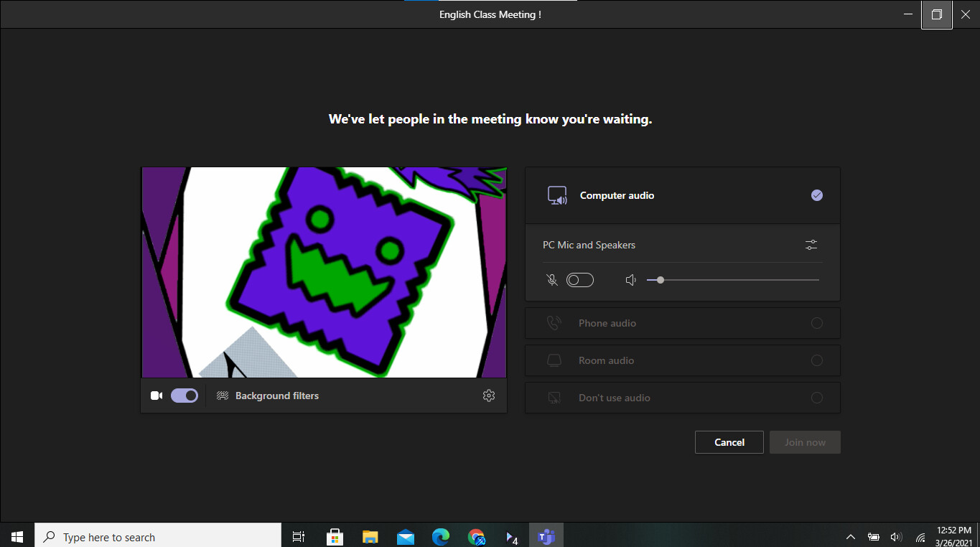Click the speaker volume icon
The height and width of the screenshot is (547, 980).
(631, 280)
